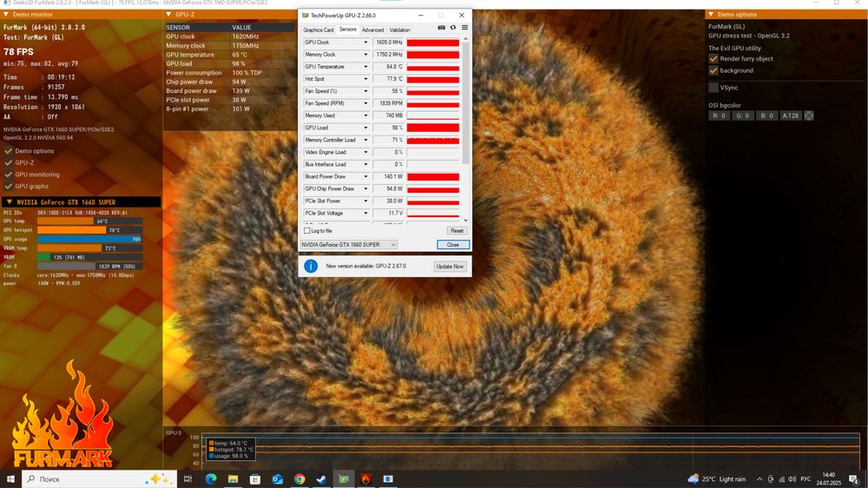Click the GPU-Z title bar app icon
The height and width of the screenshot is (488, 868).
[305, 16]
